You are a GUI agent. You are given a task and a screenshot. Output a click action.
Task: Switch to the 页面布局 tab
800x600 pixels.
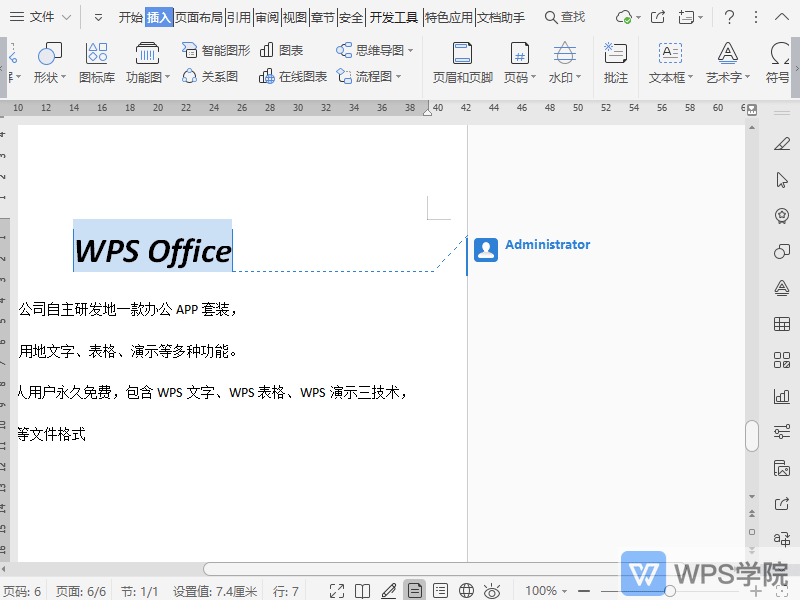click(199, 17)
